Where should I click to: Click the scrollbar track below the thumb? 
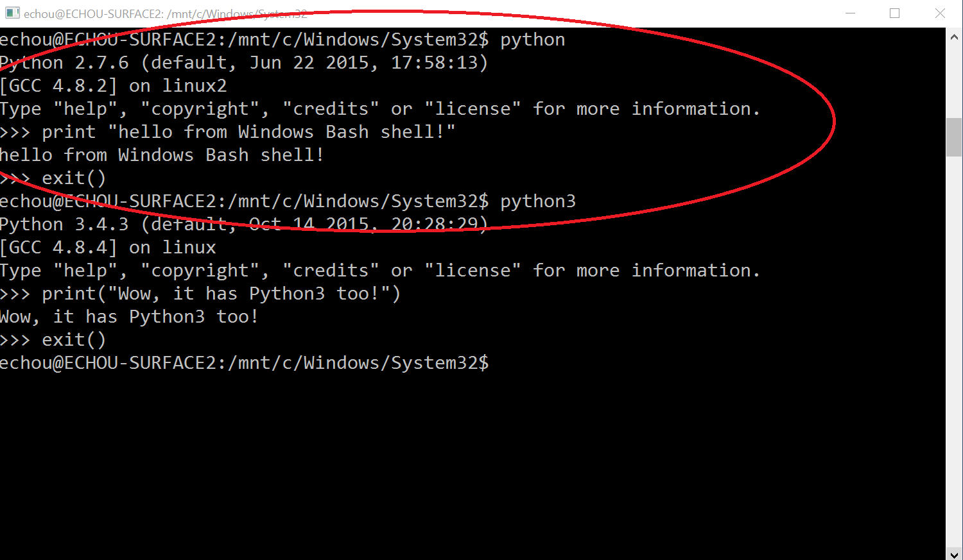tap(954, 321)
